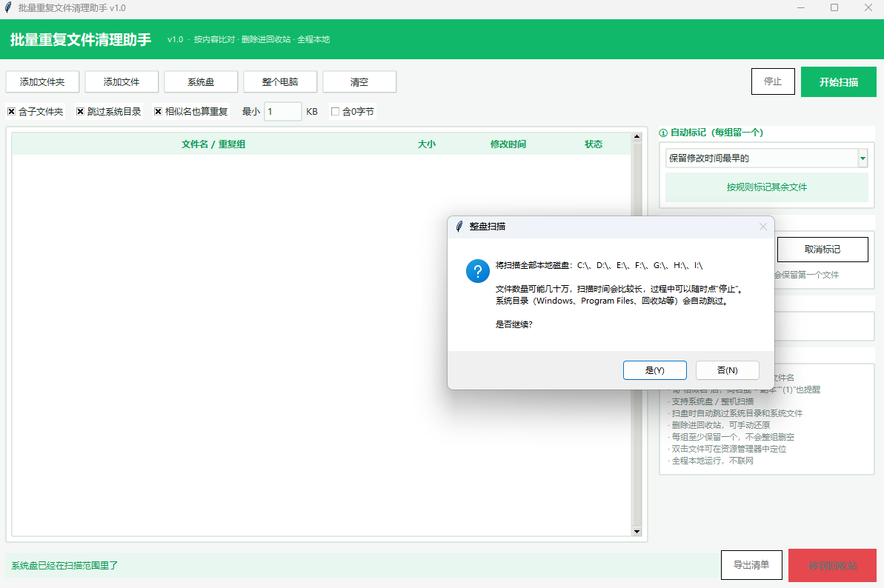
Task: Uncheck the 相似名也算重复 checkbox
Action: (x=158, y=112)
